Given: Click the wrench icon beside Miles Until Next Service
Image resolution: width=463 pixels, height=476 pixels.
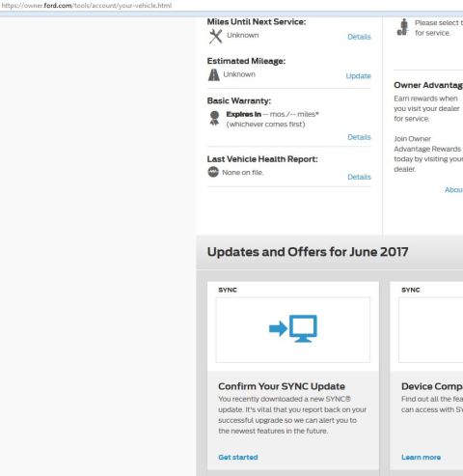Looking at the screenshot, I should point(215,36).
